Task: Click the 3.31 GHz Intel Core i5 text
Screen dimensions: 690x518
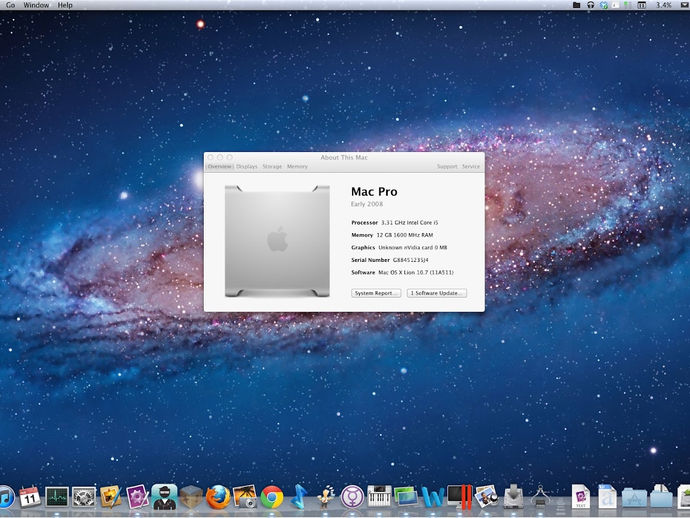Action: (x=409, y=222)
